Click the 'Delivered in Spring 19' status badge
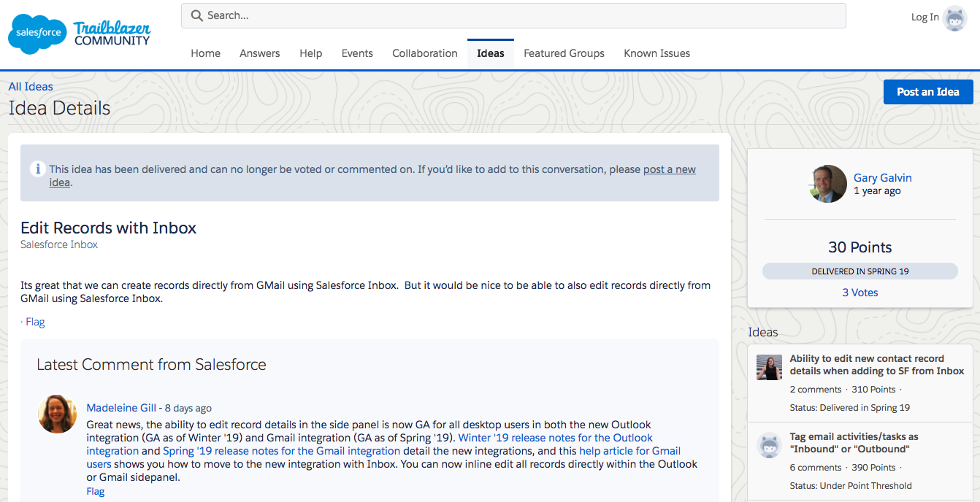The width and height of the screenshot is (980, 502). 860,271
